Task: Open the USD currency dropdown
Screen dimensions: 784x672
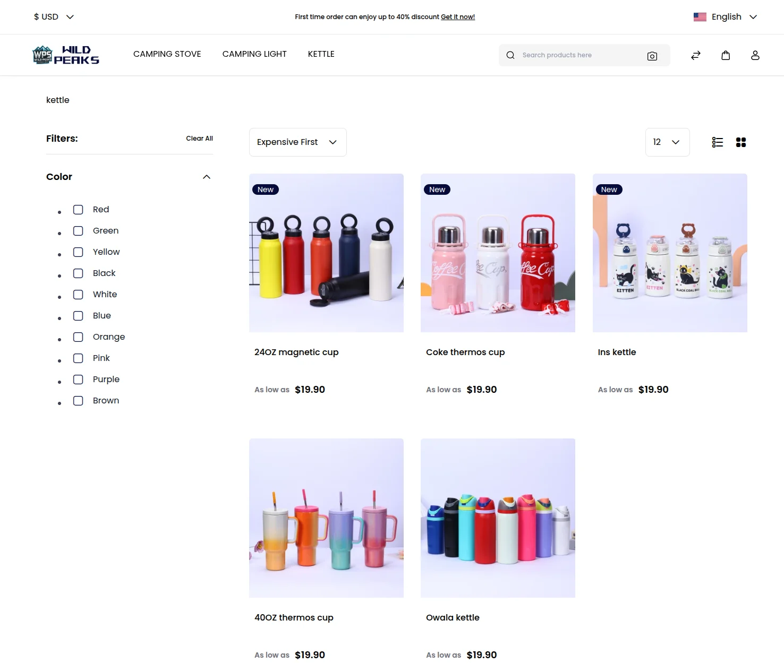Action: (x=54, y=17)
